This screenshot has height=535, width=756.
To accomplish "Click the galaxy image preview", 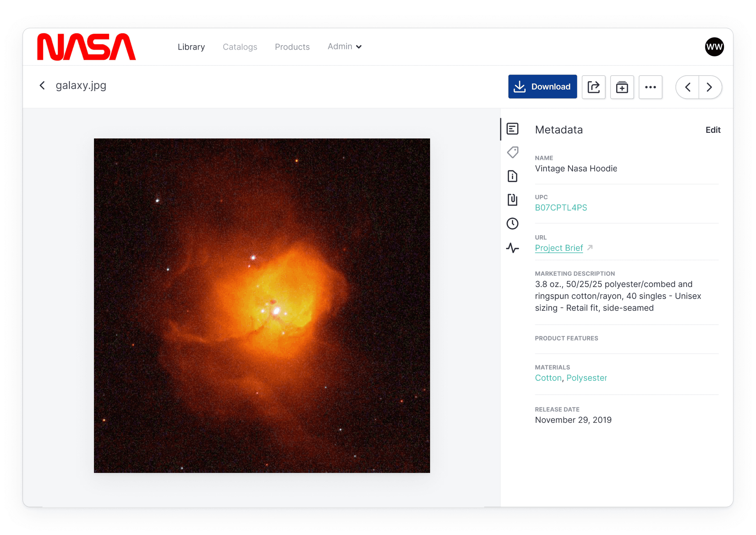I will [x=262, y=305].
